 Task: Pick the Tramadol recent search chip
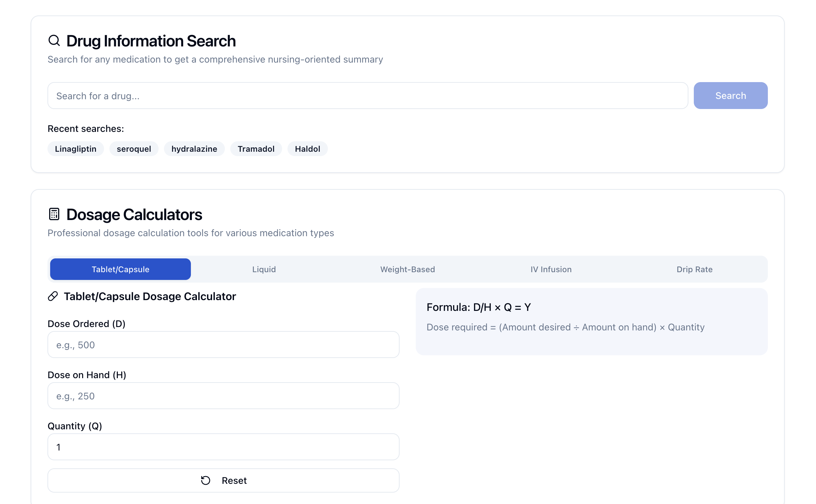point(256,149)
